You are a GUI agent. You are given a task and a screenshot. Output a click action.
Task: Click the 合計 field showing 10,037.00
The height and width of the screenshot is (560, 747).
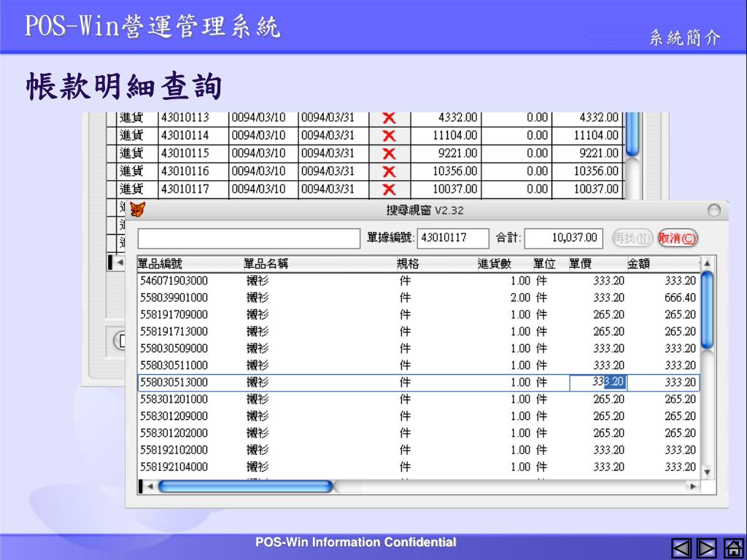coord(564,238)
